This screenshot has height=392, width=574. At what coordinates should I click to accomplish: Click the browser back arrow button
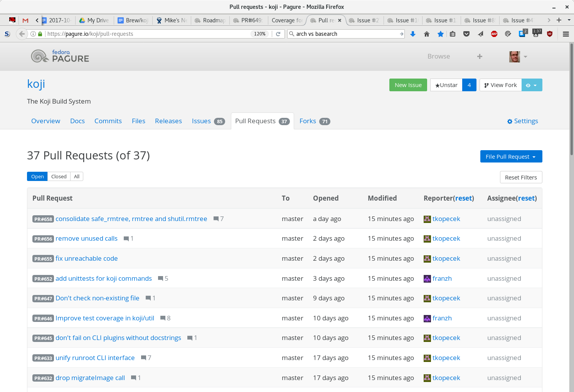pyautogui.click(x=22, y=34)
